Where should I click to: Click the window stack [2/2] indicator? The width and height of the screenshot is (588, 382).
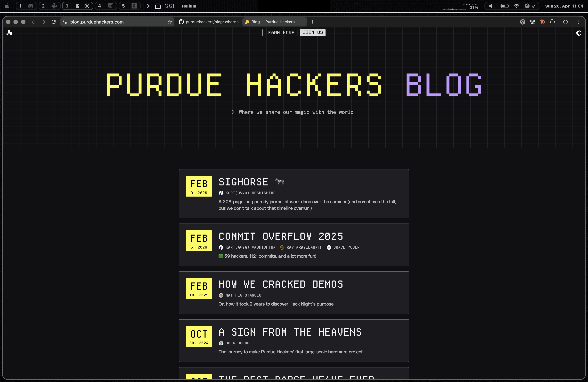pos(164,6)
